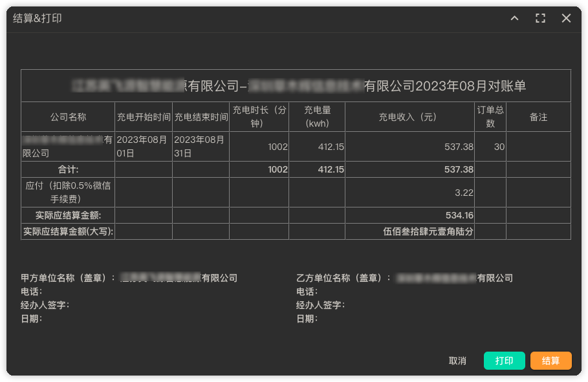Screen dimensions: 588x382
Task: Click the amount in words 伍佰叁拾肆元壹角陆分
Action: pos(428,231)
